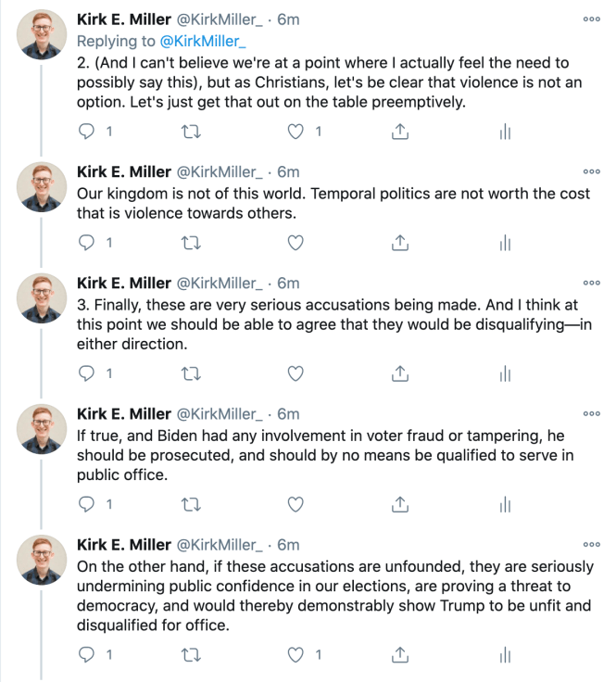Viewport: 616px width, 682px height.
Task: Reply to the tweet about violence not an option
Action: pyautogui.click(x=87, y=133)
